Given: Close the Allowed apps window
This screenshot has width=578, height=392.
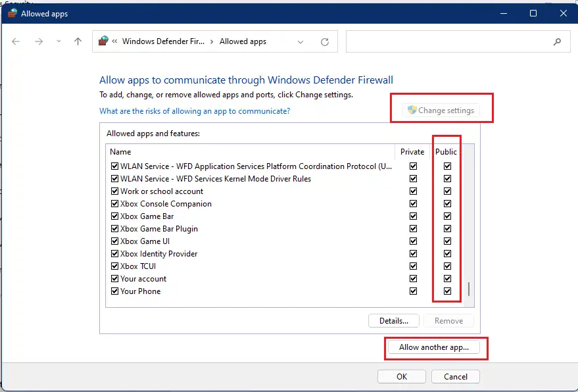Looking at the screenshot, I should [x=564, y=14].
